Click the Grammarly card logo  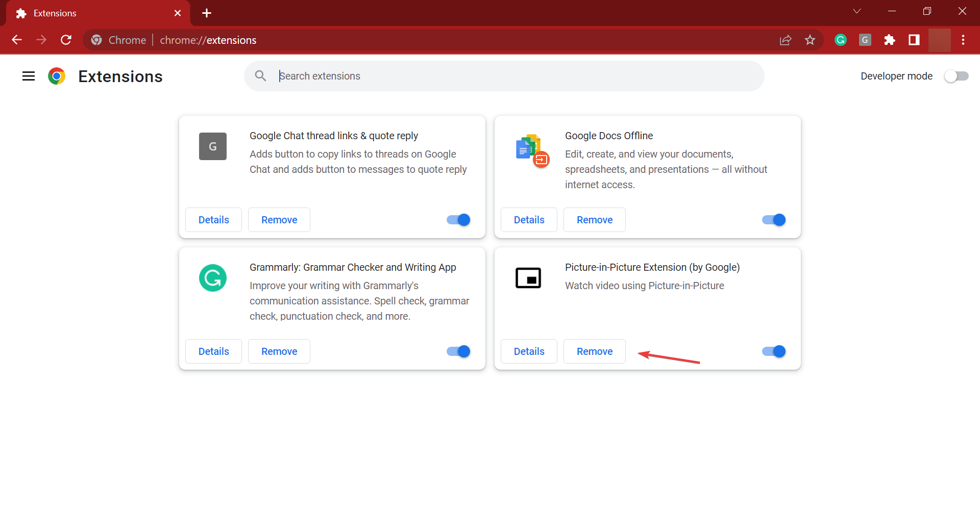coord(213,278)
